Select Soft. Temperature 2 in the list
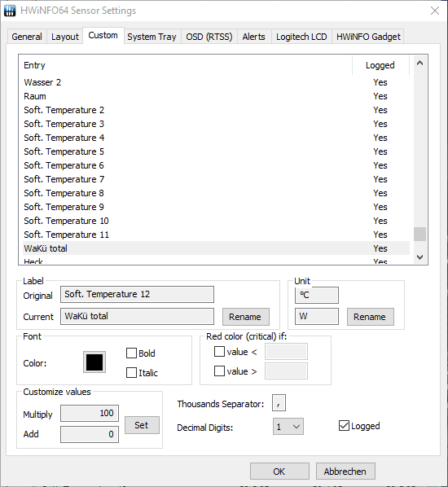The width and height of the screenshot is (448, 487). point(216,110)
